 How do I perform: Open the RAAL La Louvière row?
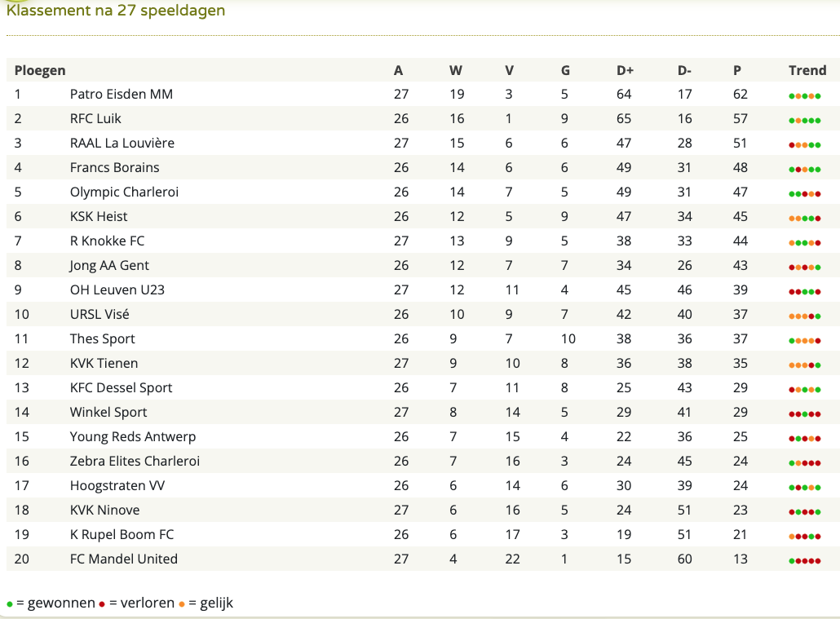(x=423, y=143)
